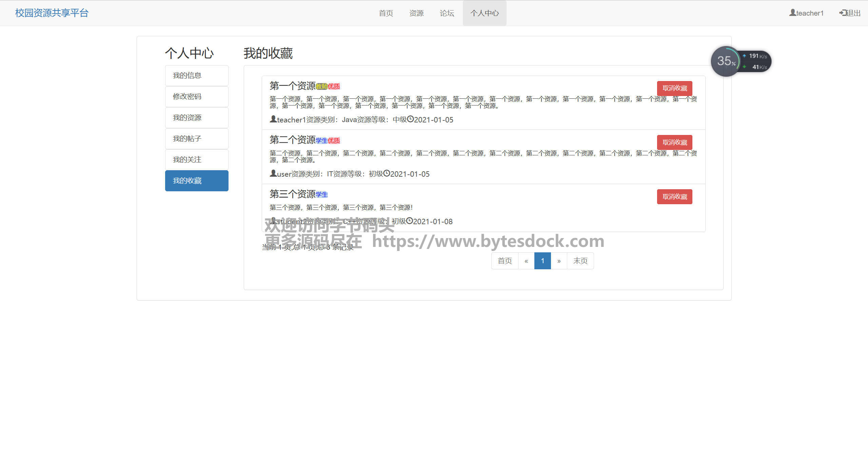Open the 资源 navigation menu item
868x466 pixels.
coord(416,13)
